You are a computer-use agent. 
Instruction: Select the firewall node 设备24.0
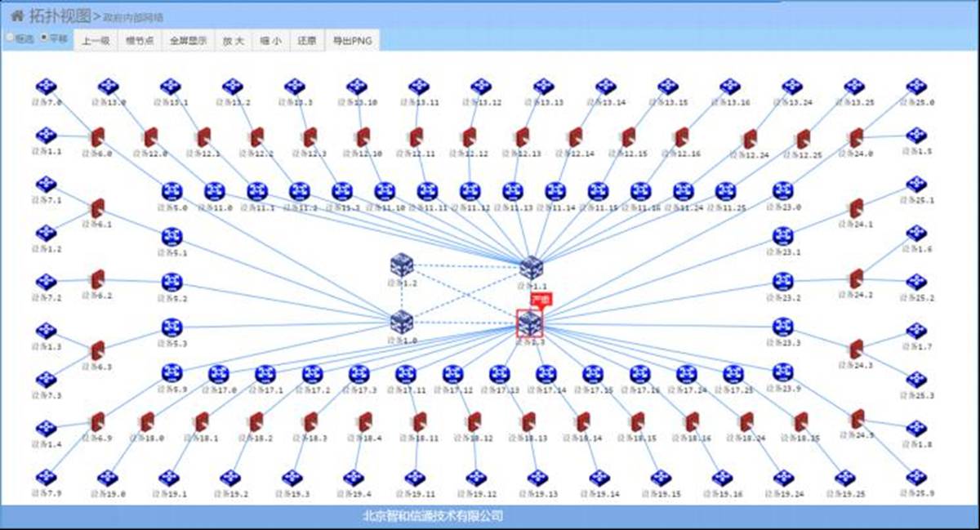click(x=856, y=137)
